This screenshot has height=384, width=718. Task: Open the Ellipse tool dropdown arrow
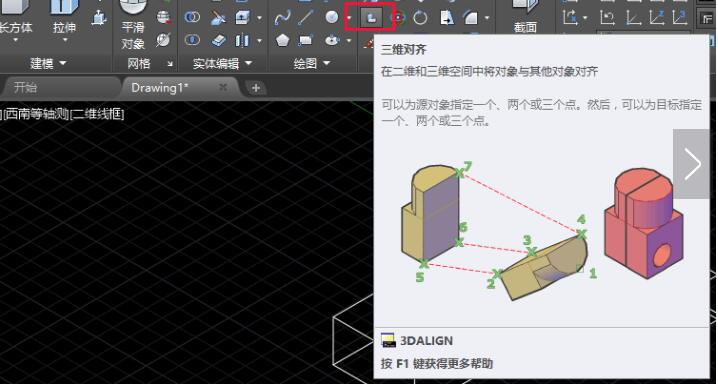click(349, 41)
